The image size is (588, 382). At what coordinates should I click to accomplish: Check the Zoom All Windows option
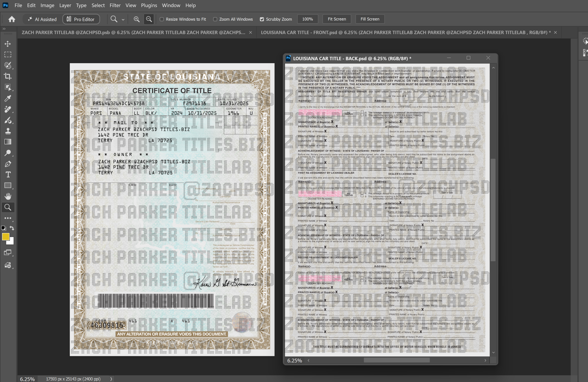pos(215,19)
